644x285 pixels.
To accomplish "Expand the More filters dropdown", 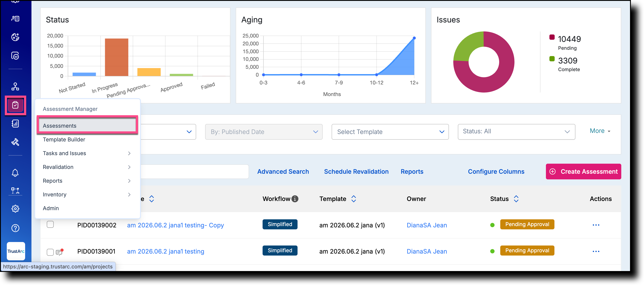I will (600, 131).
